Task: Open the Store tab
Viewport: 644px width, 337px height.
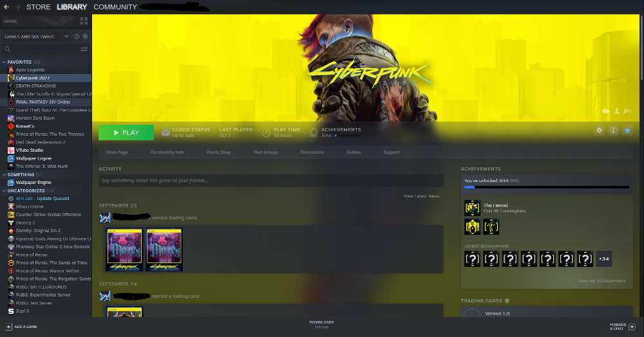Action: pyautogui.click(x=38, y=7)
